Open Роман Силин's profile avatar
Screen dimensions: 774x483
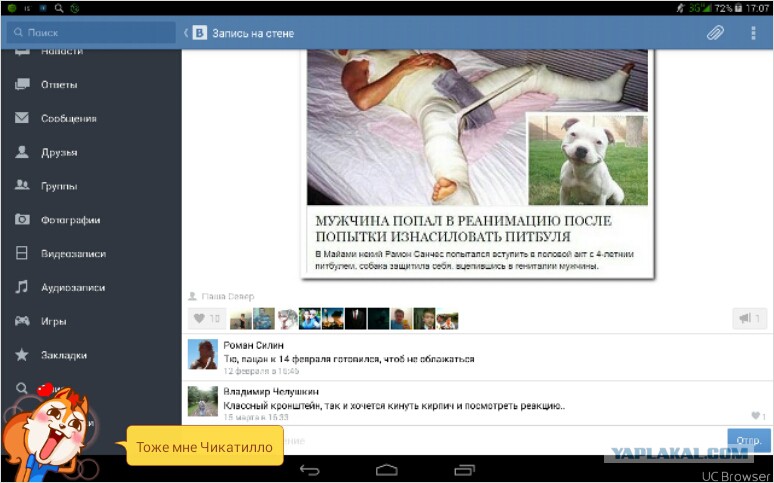click(x=203, y=354)
